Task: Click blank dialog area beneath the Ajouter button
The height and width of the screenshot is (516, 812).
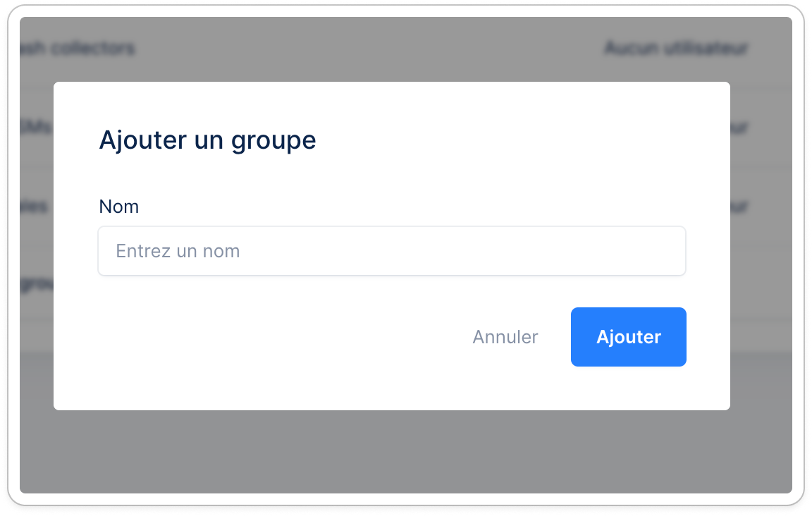Action: tap(629, 388)
